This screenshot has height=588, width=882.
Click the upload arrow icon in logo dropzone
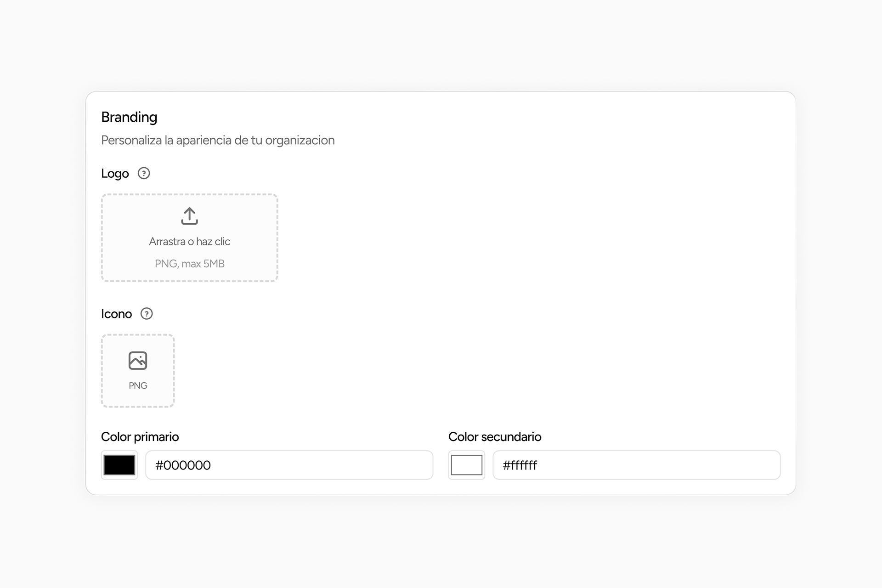coord(189,216)
